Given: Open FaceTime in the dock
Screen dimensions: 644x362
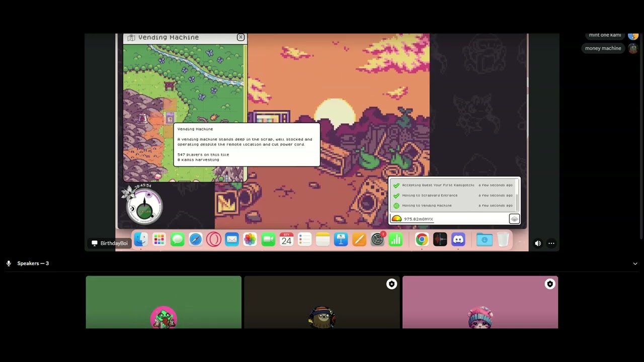Looking at the screenshot, I should 268,240.
